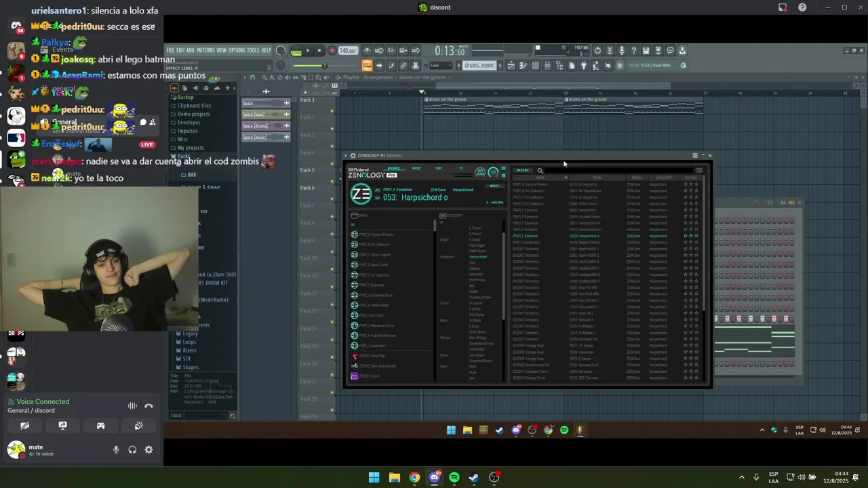This screenshot has height=488, width=868.
Task: Mute Track 5 via its green dot
Action: [x=332, y=181]
